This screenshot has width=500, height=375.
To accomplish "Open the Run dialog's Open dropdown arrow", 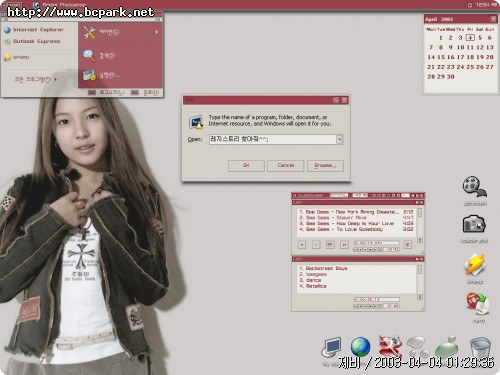I will [x=339, y=139].
